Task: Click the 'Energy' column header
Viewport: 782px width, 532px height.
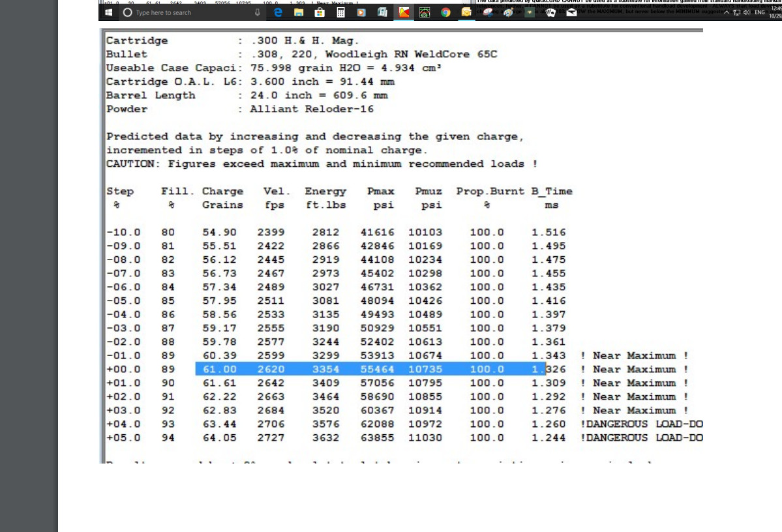Action: [325, 192]
